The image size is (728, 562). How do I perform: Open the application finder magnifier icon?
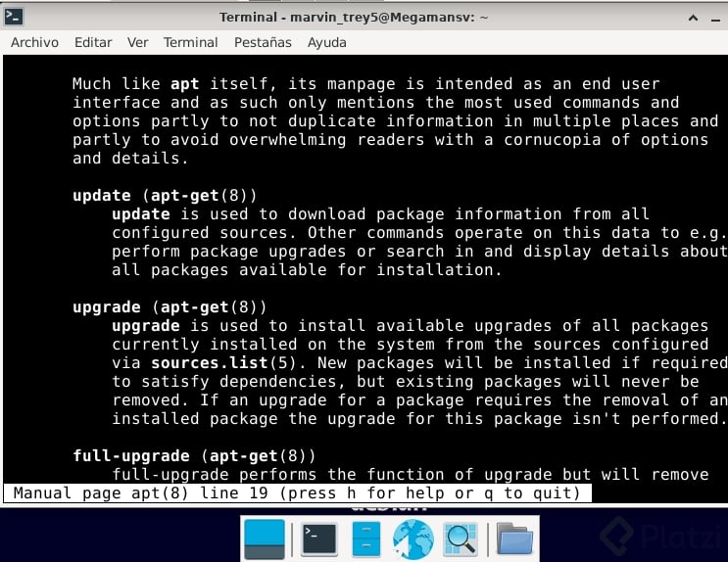(461, 539)
